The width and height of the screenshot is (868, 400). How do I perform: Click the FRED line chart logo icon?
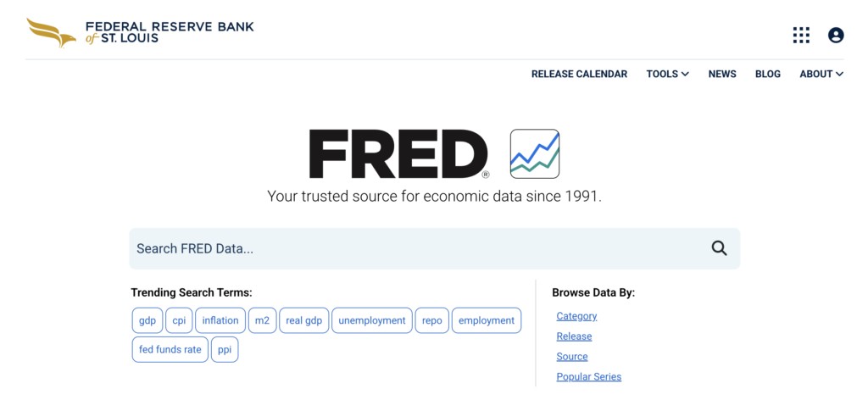[535, 153]
